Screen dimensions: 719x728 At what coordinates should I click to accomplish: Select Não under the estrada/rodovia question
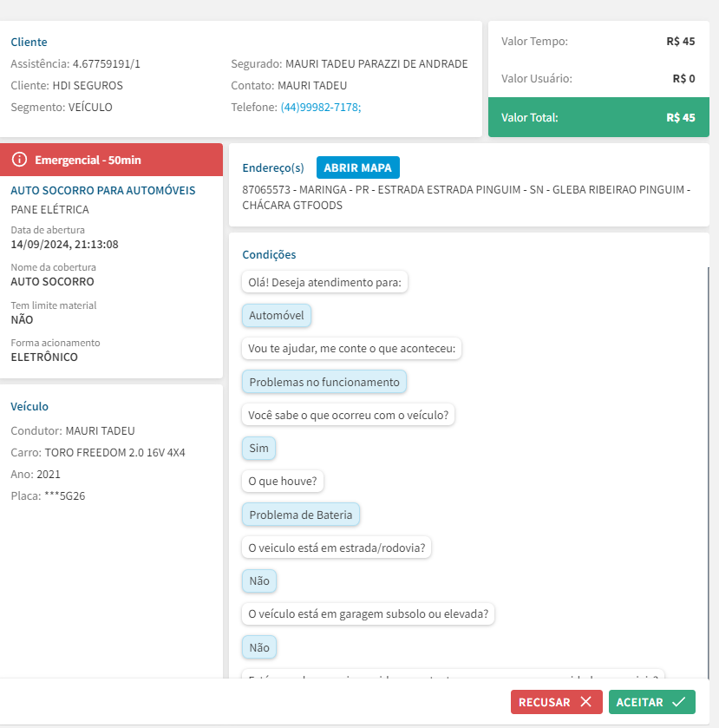[x=259, y=581]
